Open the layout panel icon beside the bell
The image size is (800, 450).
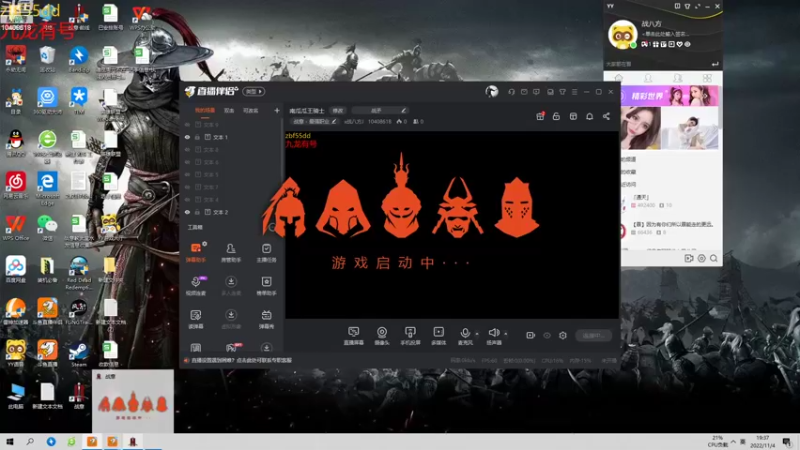click(x=573, y=116)
